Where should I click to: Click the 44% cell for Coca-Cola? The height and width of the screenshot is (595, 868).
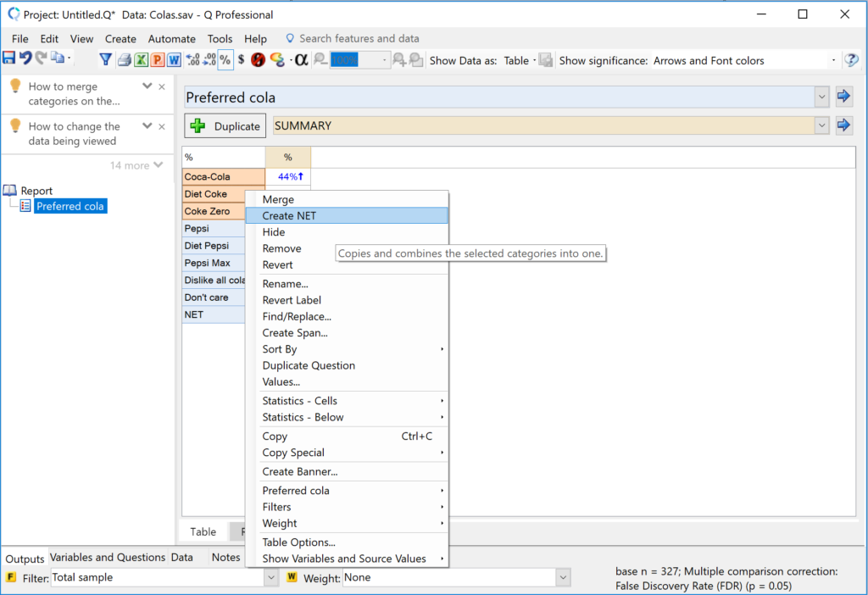pyautogui.click(x=288, y=176)
